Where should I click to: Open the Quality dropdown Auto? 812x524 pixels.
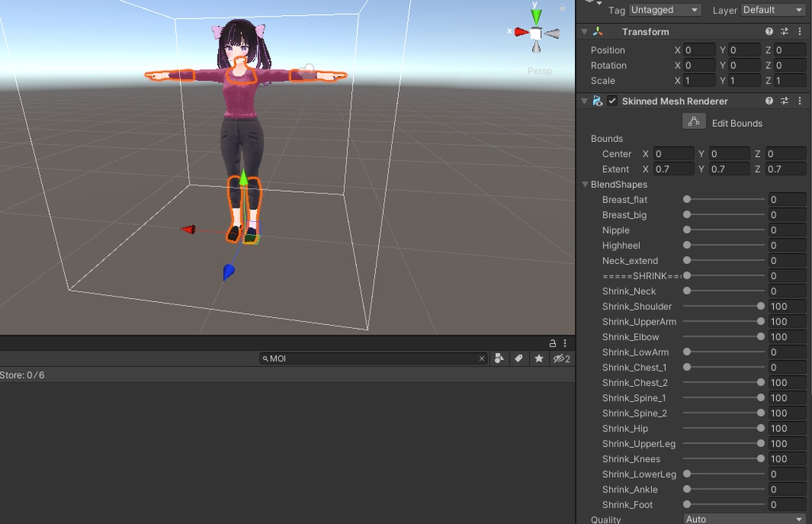[744, 518]
